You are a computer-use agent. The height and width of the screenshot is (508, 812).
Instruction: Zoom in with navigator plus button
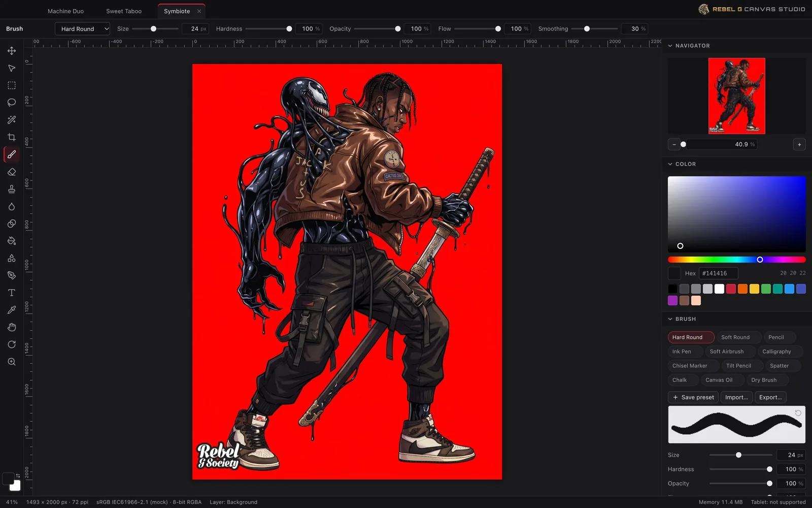799,144
